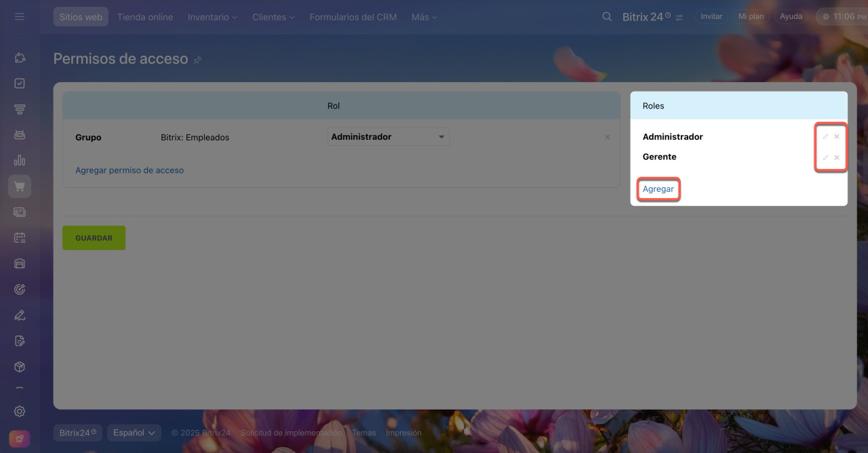Open the tasks checkmark icon in sidebar
The image size is (868, 453).
tap(20, 83)
